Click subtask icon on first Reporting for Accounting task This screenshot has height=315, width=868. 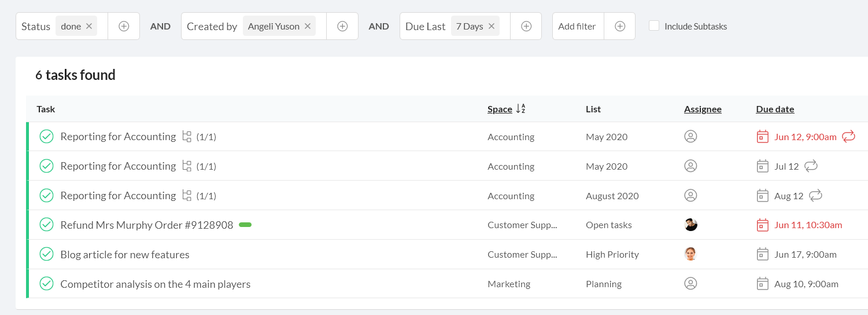[187, 137]
